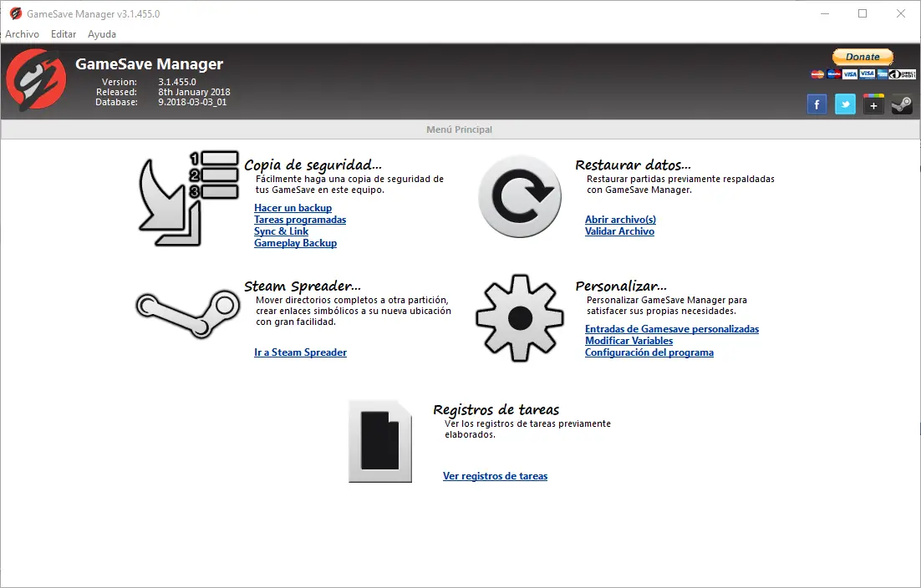Open the Sync & Link option
Screen dimensions: 921x588
281,231
